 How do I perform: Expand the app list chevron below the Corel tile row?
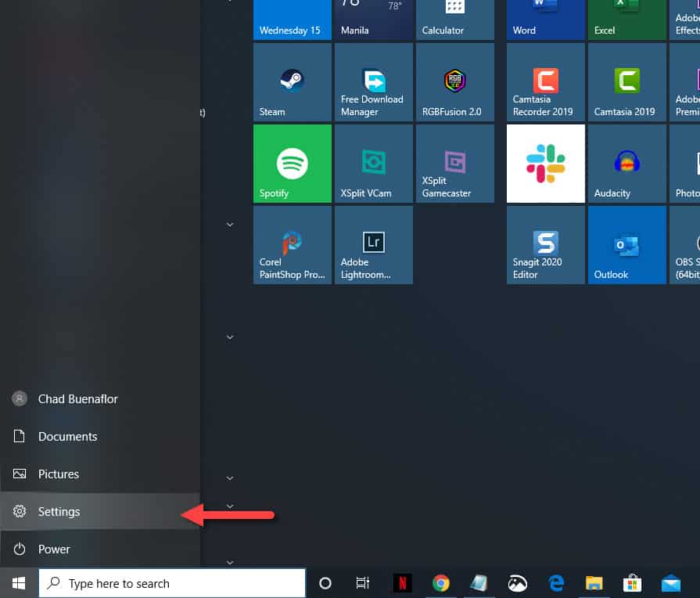tap(230, 337)
